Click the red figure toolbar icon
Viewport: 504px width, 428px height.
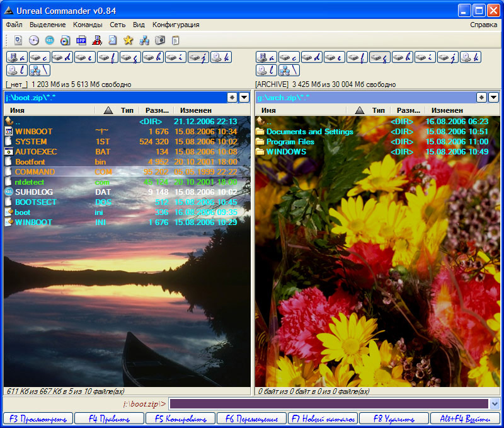click(x=97, y=40)
